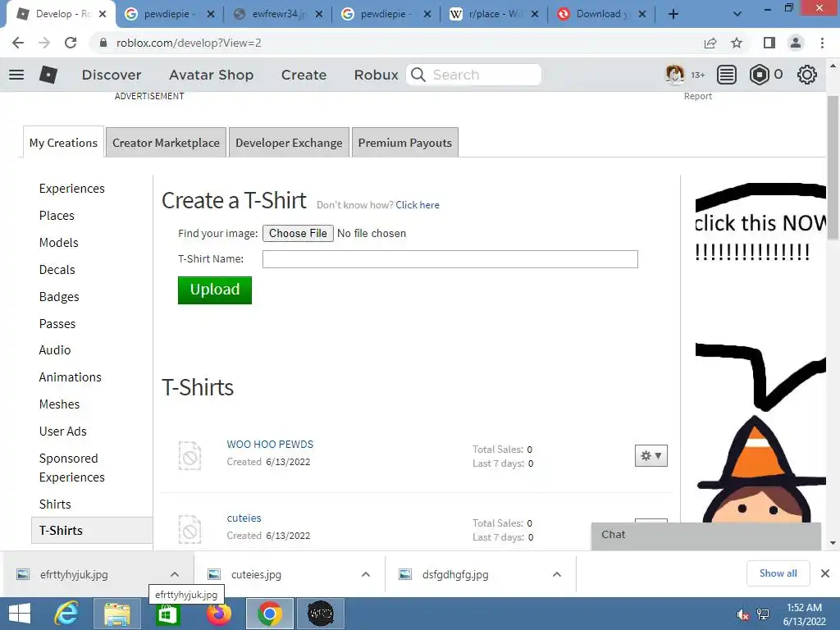Image resolution: width=840 pixels, height=630 pixels.
Task: Click Report above the advertisement
Action: point(697,96)
